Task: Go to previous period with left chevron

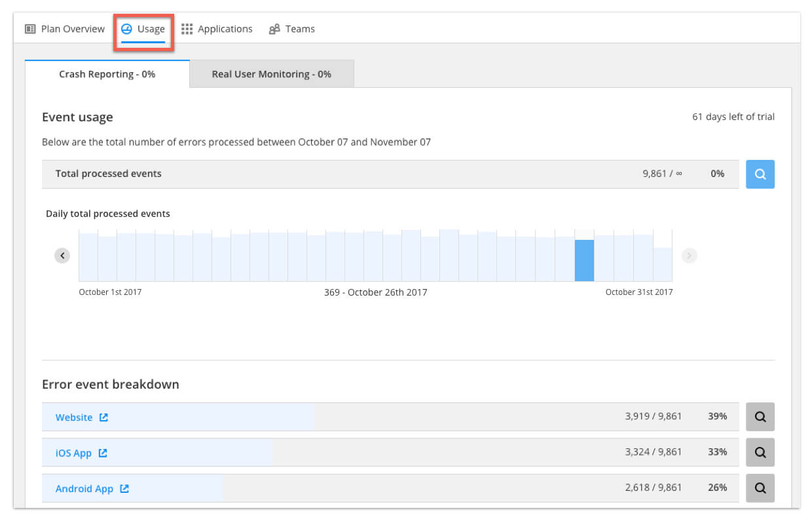Action: 62,256
